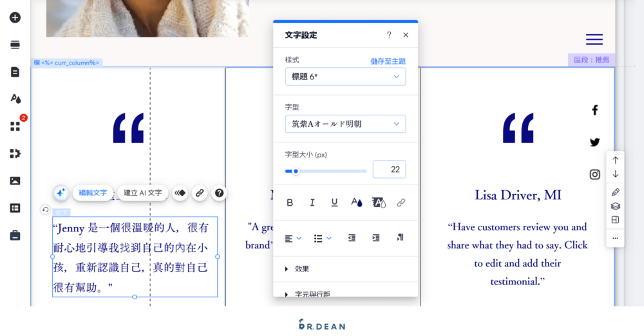644x336 pixels.
Task: Select the testimonial text under Lisa Driver
Action: 517,254
